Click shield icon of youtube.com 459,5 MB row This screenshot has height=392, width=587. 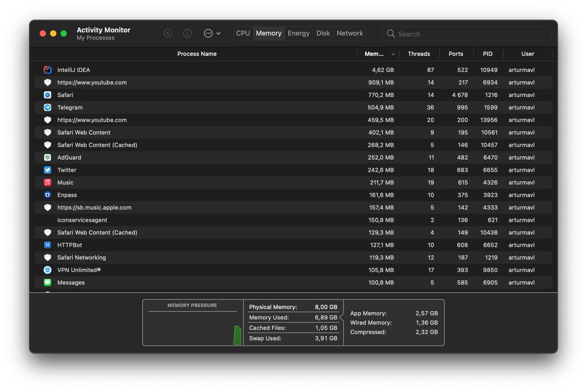tap(47, 120)
